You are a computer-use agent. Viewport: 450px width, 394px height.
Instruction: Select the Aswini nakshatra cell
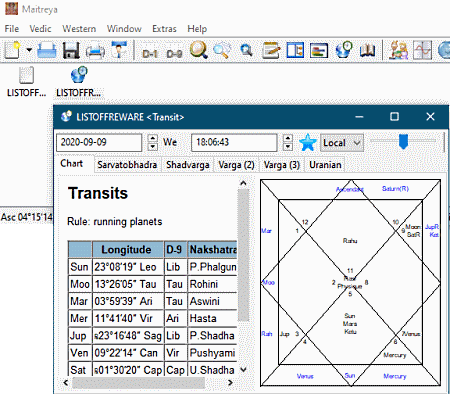[x=213, y=301]
